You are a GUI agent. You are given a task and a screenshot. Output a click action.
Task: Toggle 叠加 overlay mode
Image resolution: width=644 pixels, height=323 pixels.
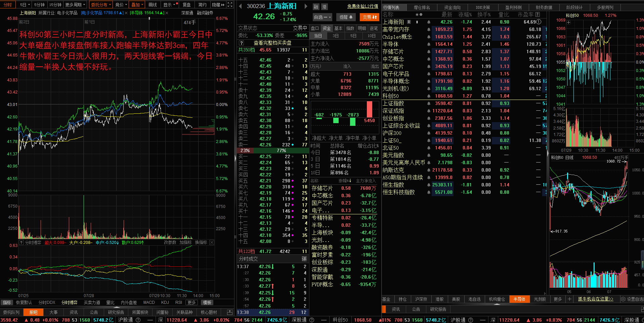click(x=137, y=5)
